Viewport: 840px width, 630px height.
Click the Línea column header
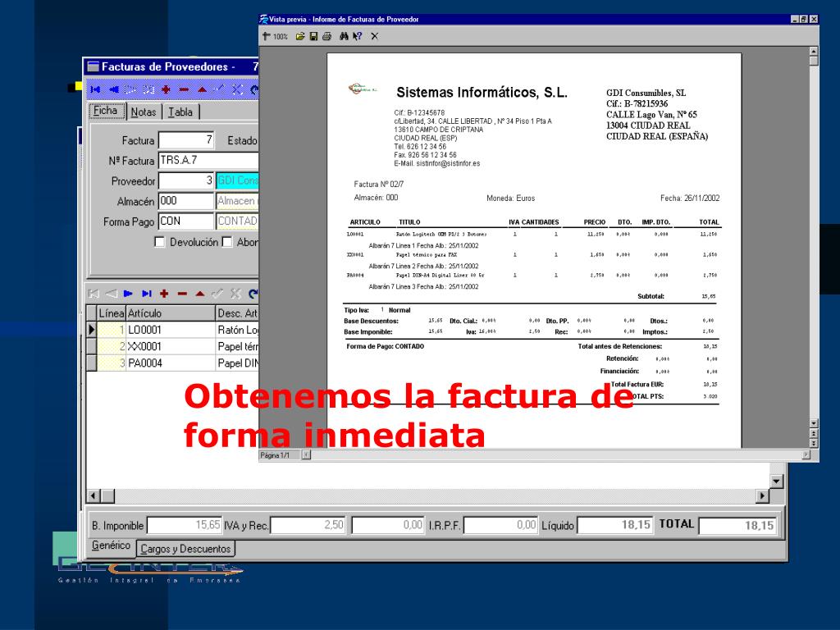pyautogui.click(x=112, y=313)
